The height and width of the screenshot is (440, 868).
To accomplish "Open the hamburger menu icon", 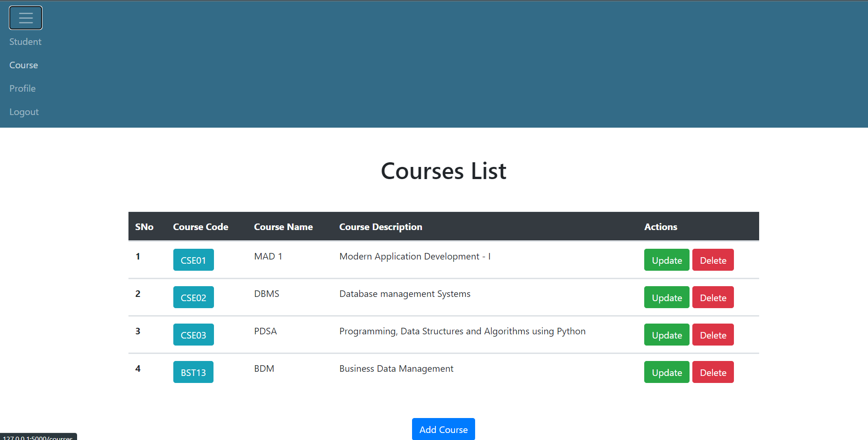I will (26, 18).
